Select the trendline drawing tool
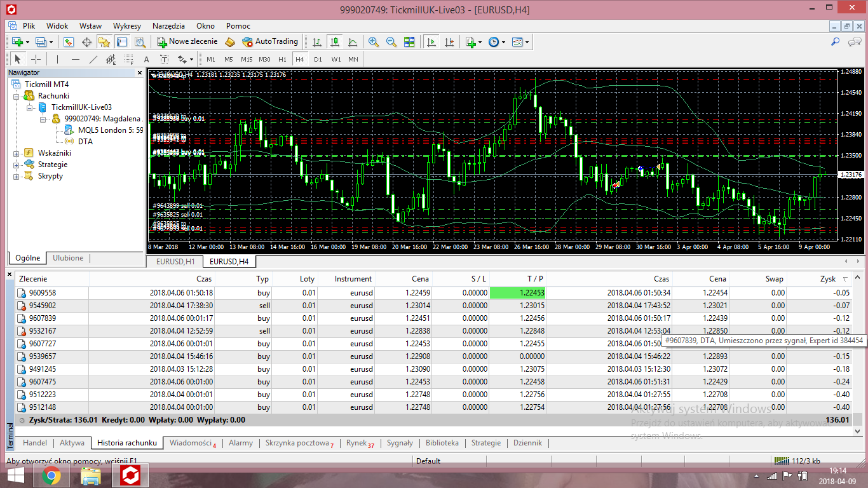 93,59
